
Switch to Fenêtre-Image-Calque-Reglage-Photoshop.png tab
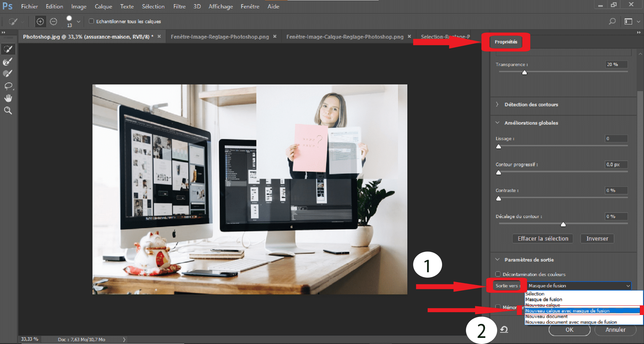tap(345, 37)
